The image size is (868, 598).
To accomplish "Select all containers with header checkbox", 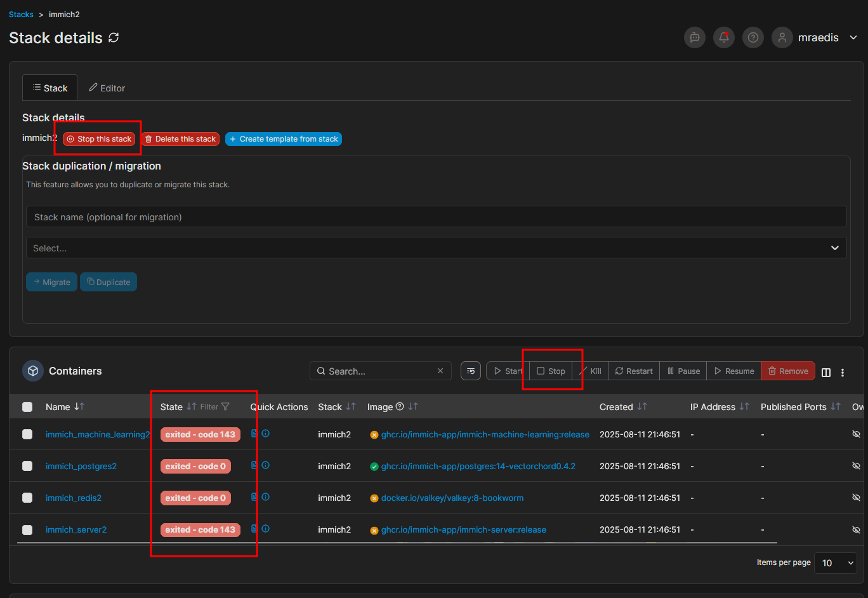I will tap(27, 407).
